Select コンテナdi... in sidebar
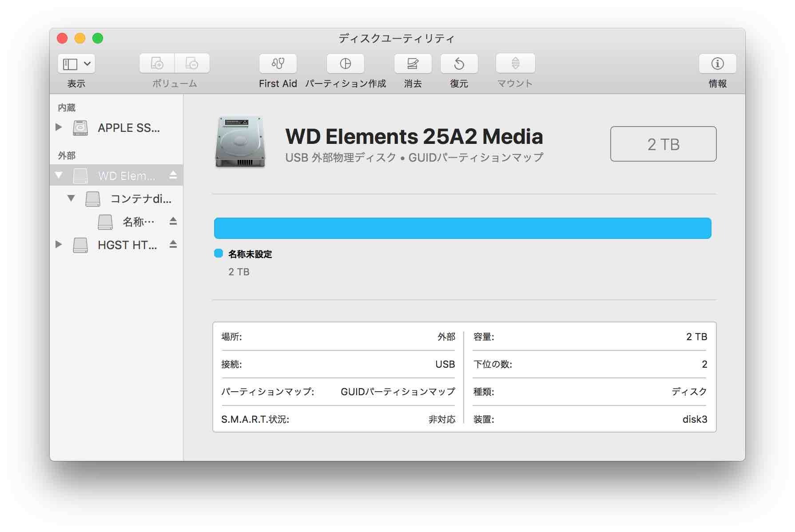Viewport: 795px width, 532px height. 116,199
